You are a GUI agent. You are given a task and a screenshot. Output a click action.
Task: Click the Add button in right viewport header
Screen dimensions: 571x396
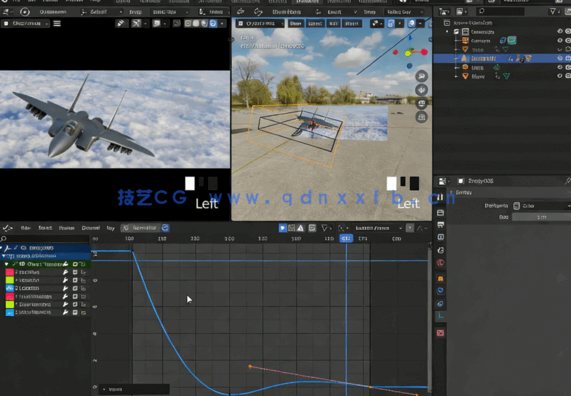tap(333, 24)
